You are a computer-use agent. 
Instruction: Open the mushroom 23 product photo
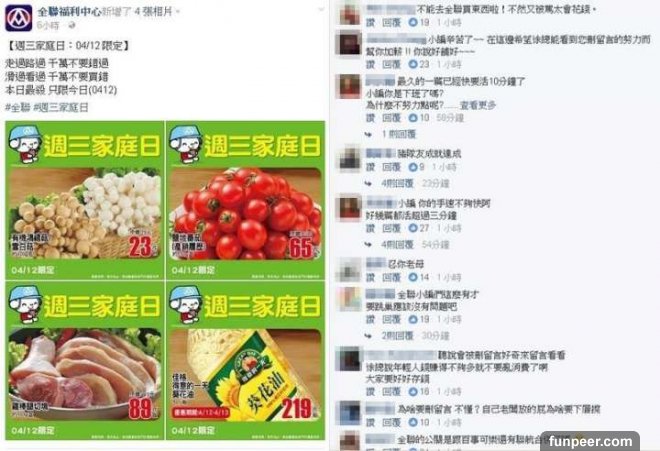85,200
